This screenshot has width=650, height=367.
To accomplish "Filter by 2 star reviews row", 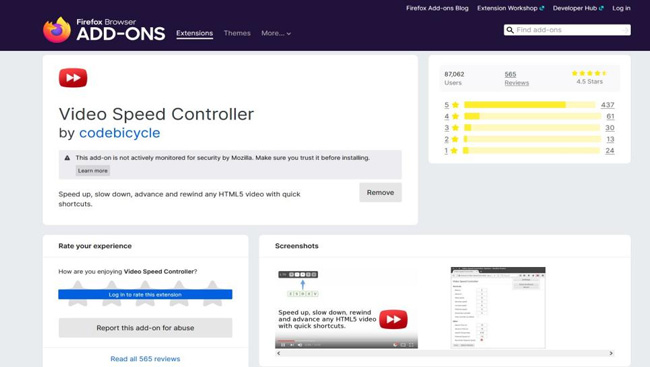I will pyautogui.click(x=529, y=139).
